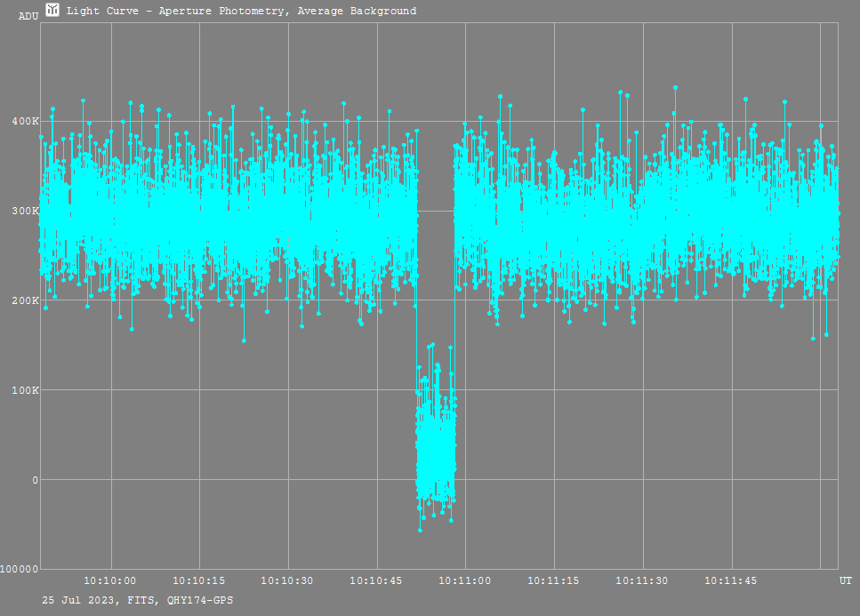
Task: Click the -100000 y-axis label
Action: coord(20,570)
